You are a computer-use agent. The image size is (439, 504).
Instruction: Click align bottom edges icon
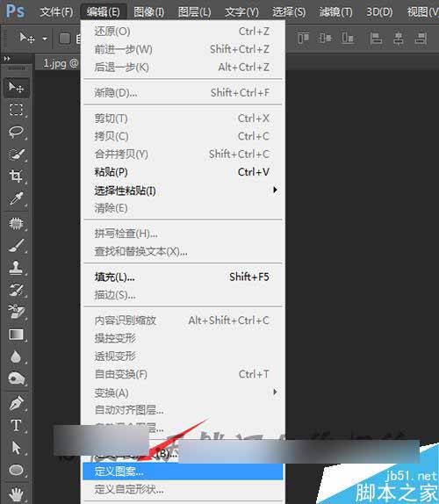point(348,38)
